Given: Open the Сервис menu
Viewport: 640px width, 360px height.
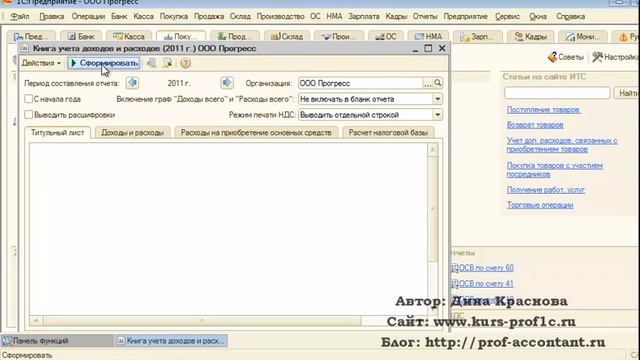Looking at the screenshot, I should click(507, 16).
